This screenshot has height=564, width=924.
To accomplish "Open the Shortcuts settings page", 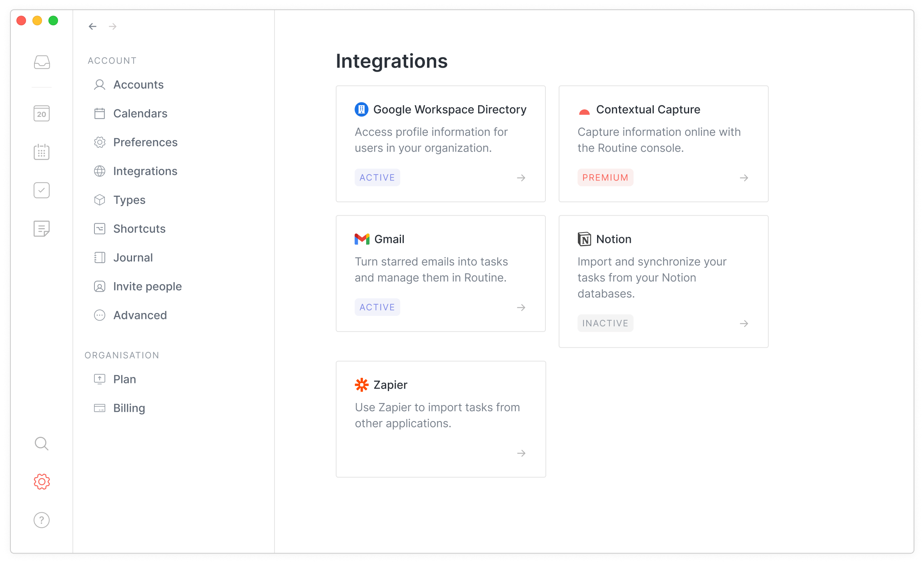I will [x=139, y=229].
